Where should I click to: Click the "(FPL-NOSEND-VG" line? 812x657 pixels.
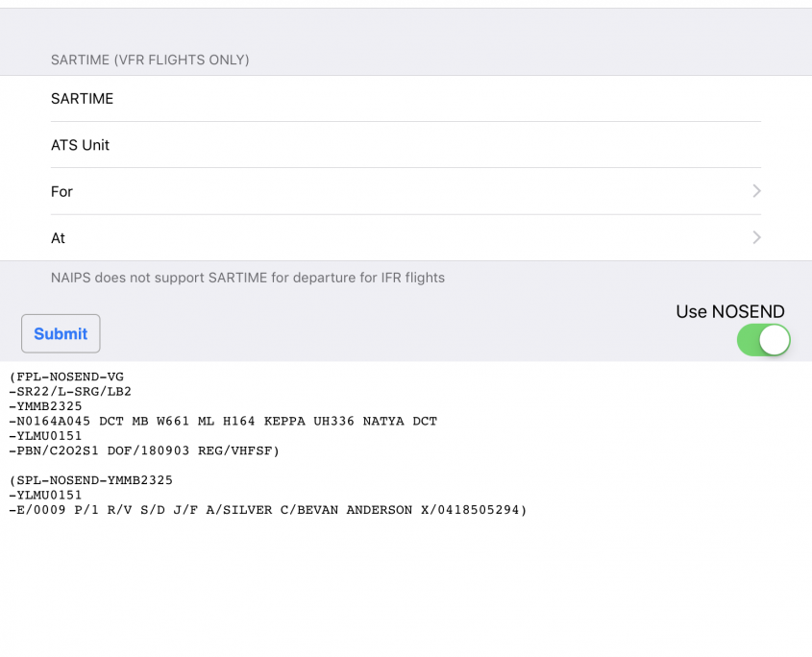tap(66, 377)
